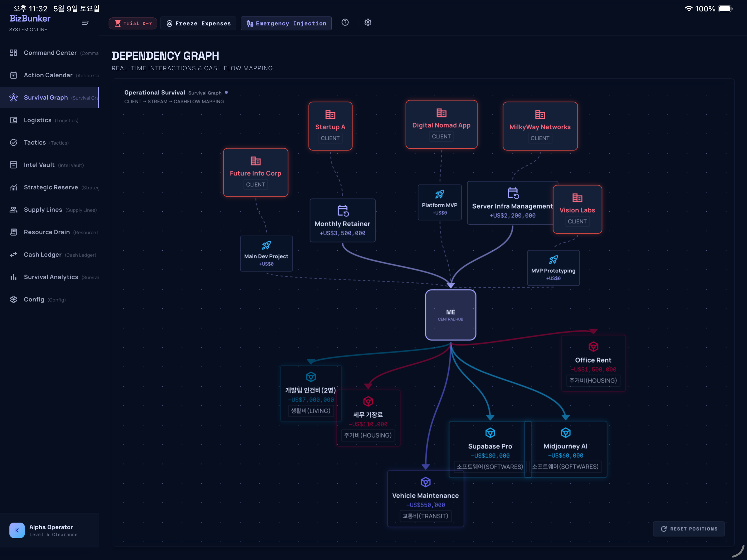Screen dimensions: 747x560
Task: Click the Wi-Fi status icon
Action: pos(689,8)
